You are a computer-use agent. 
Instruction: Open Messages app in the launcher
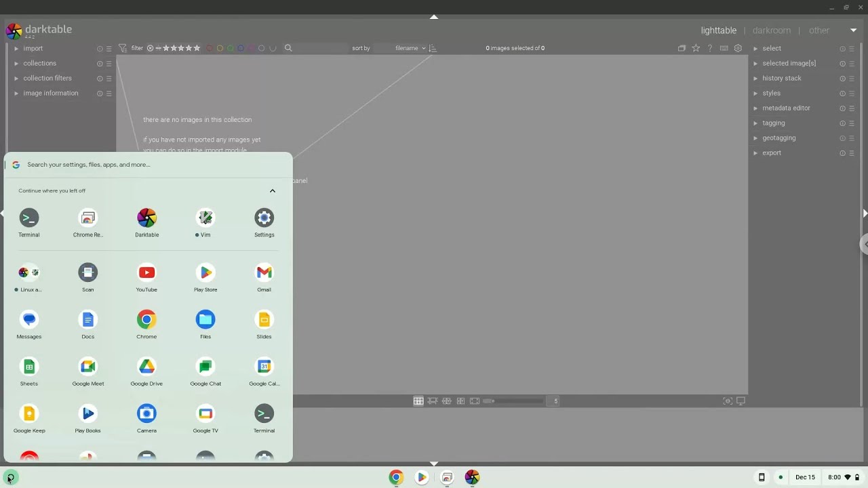coord(29,325)
